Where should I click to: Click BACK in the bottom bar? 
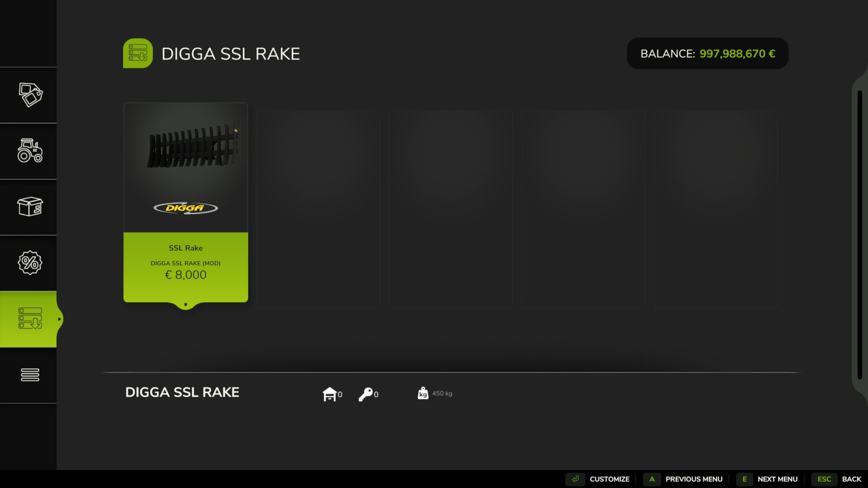[852, 479]
